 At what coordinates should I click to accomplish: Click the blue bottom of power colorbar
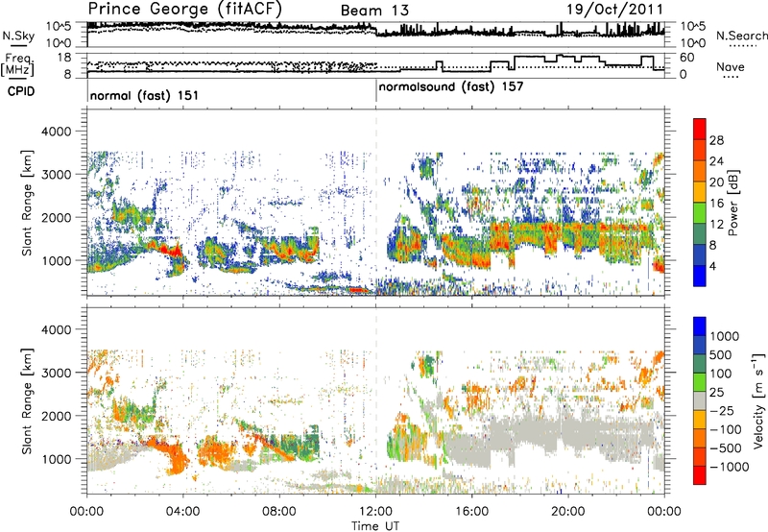coord(700,276)
